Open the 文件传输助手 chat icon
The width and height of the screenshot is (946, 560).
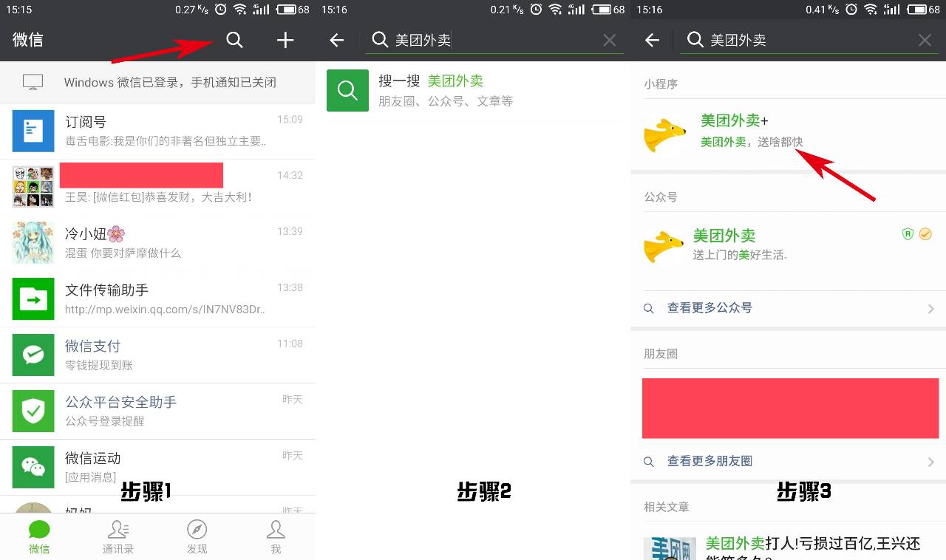(33, 298)
